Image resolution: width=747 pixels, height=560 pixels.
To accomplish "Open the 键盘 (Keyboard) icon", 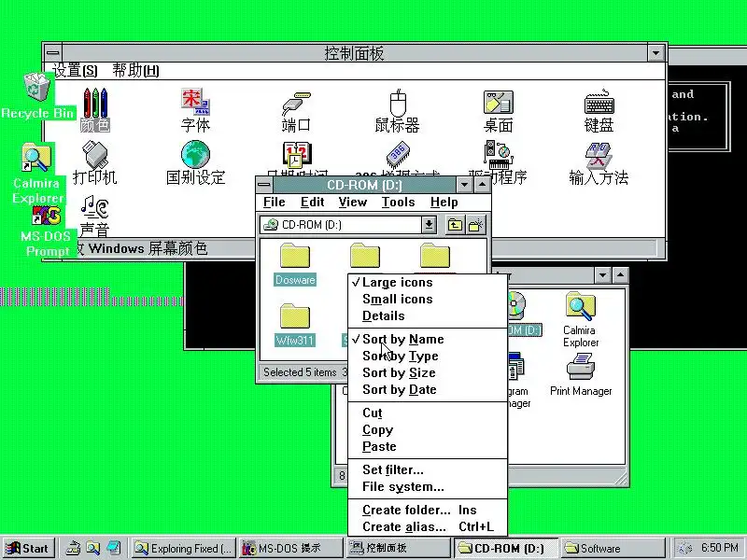I will [599, 110].
